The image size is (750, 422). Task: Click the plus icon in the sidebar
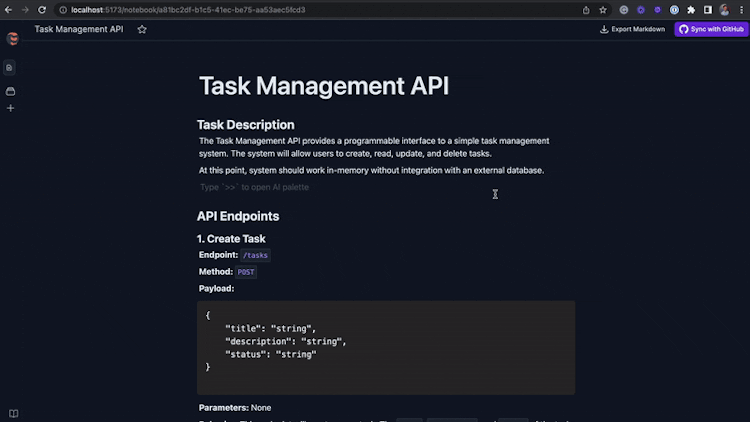tap(10, 108)
